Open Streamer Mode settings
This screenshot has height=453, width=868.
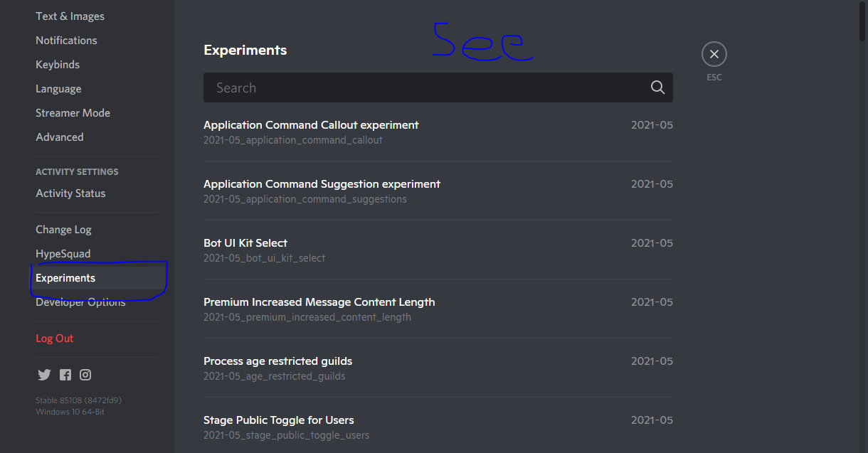[x=73, y=112]
